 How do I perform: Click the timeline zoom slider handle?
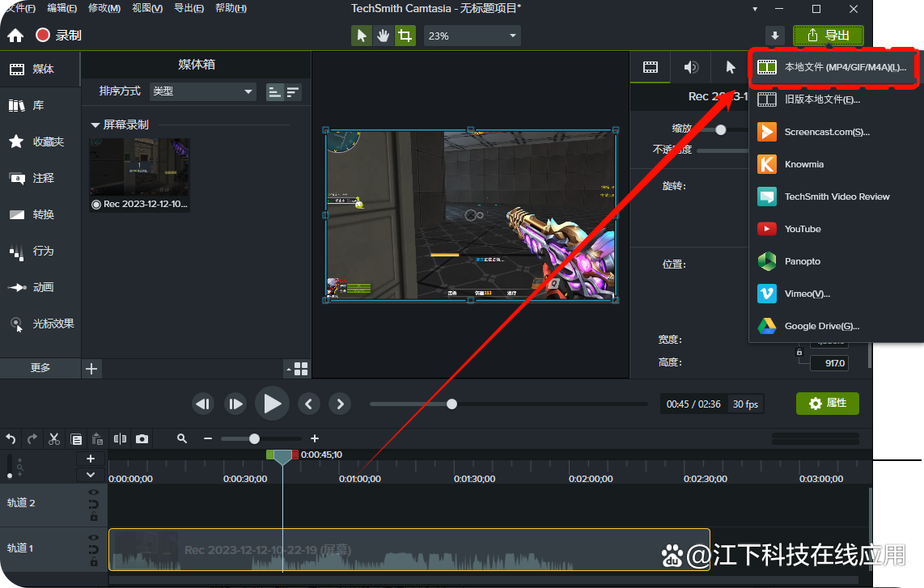(x=254, y=438)
